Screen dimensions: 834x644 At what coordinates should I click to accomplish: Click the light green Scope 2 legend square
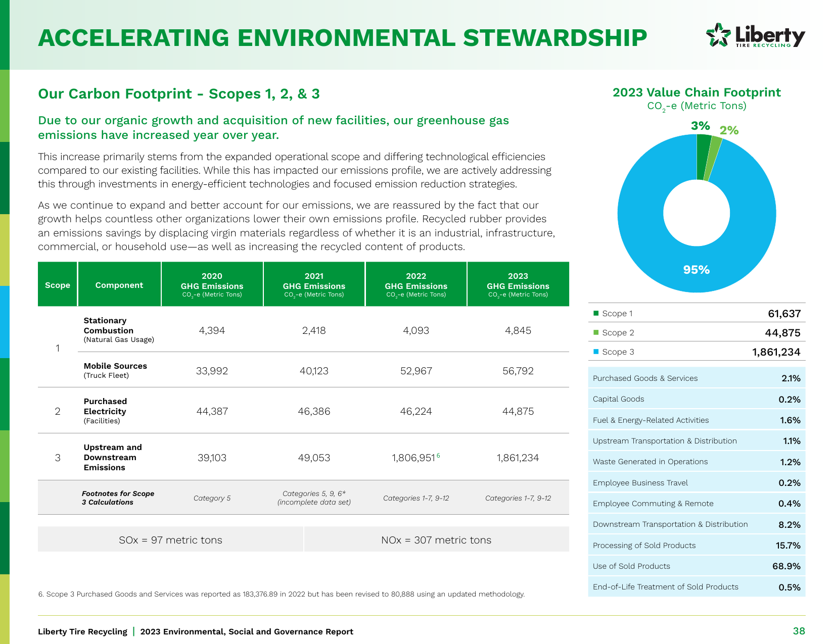pos(596,332)
